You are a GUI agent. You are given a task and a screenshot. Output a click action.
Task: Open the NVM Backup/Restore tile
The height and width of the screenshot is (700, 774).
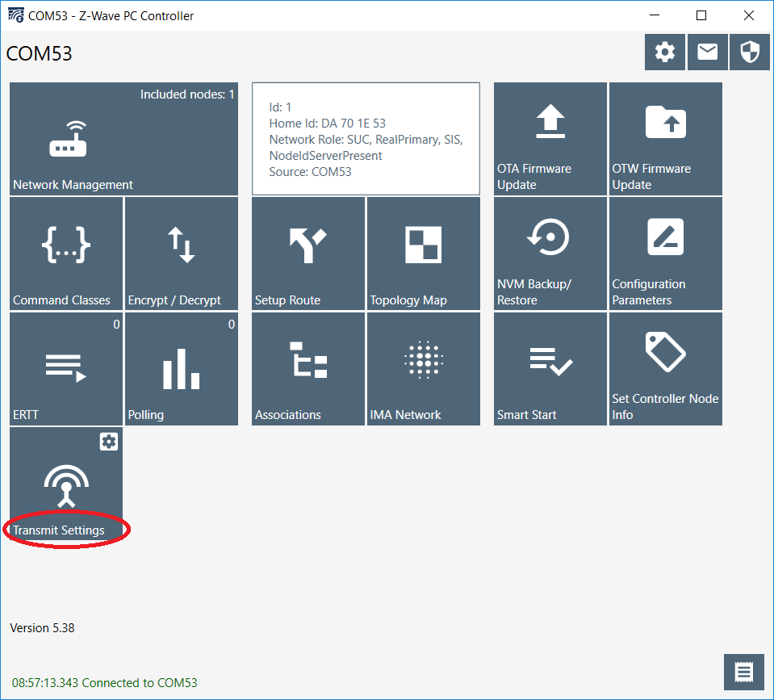[550, 254]
